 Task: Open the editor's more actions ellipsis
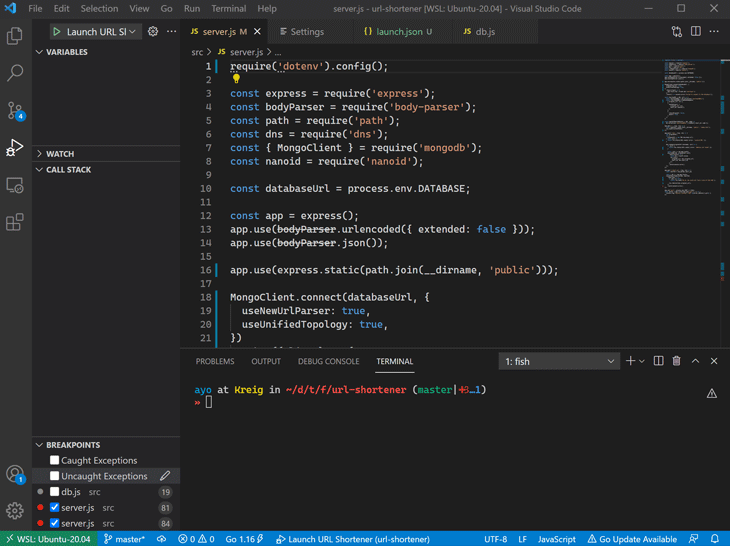pos(714,32)
